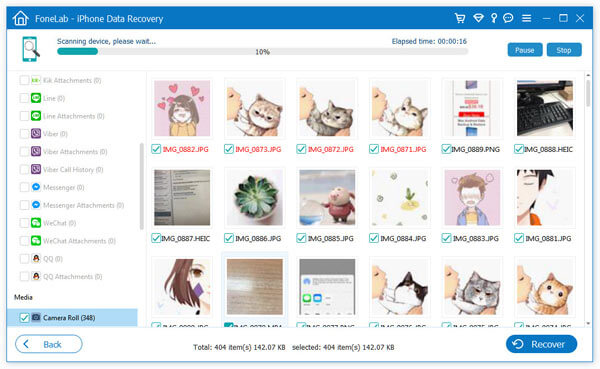Select the succulent plant thumbnail IMG_0886
Screen dimensions: 600x369
[255, 197]
